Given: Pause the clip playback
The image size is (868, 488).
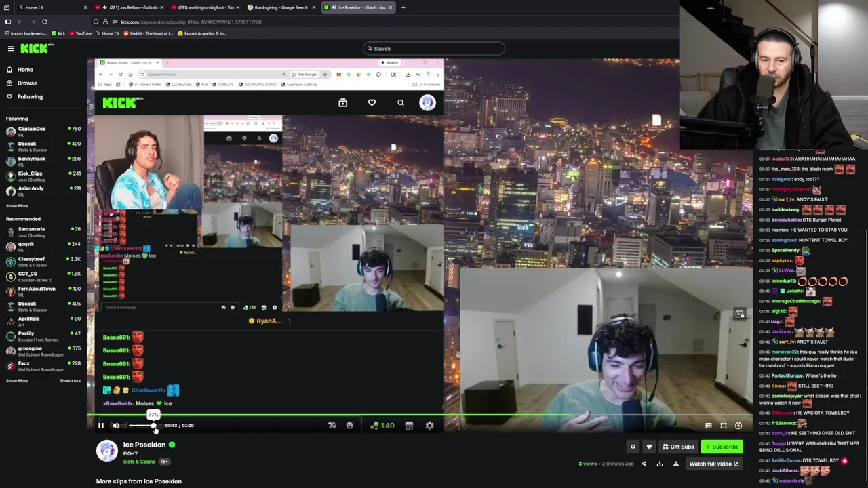Looking at the screenshot, I should pos(101,426).
